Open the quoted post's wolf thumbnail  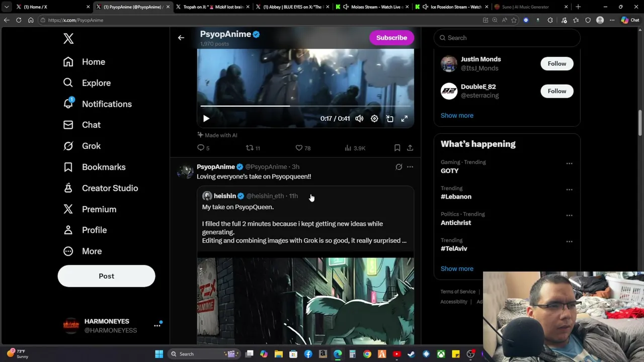(x=305, y=301)
